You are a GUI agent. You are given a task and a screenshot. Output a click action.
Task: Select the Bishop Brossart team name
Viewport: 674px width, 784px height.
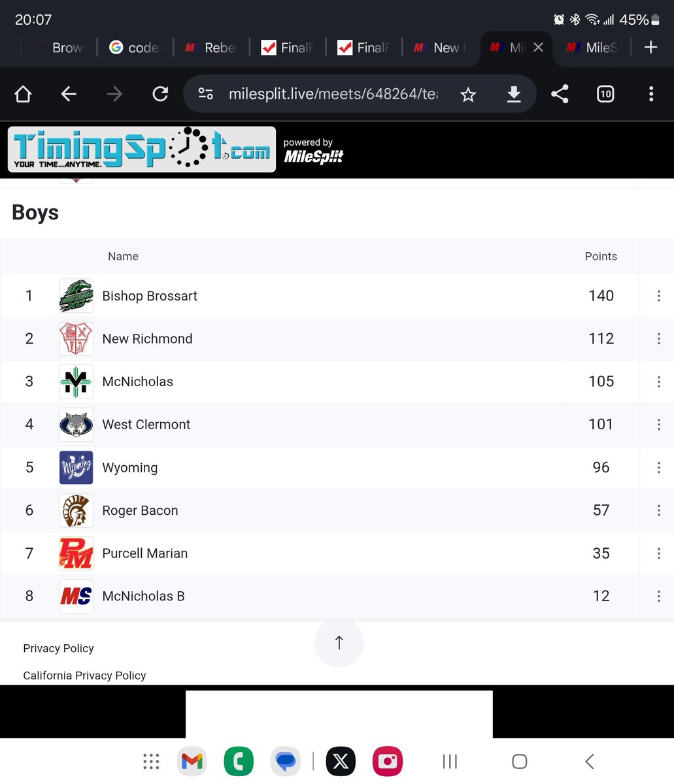click(150, 296)
